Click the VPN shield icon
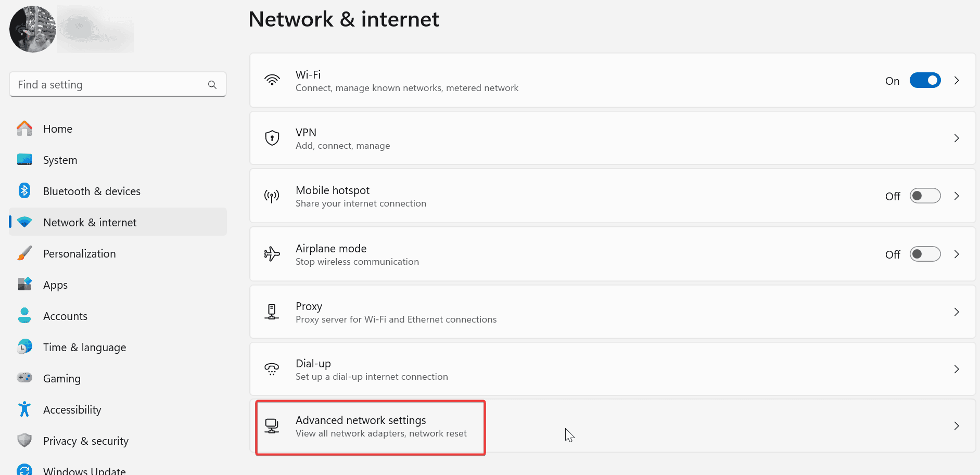980x475 pixels. [x=272, y=138]
